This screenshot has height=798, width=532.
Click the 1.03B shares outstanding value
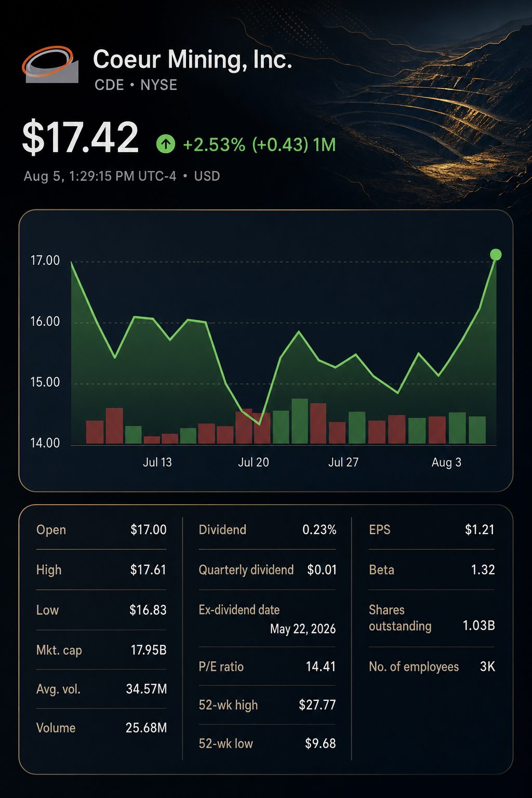478,626
